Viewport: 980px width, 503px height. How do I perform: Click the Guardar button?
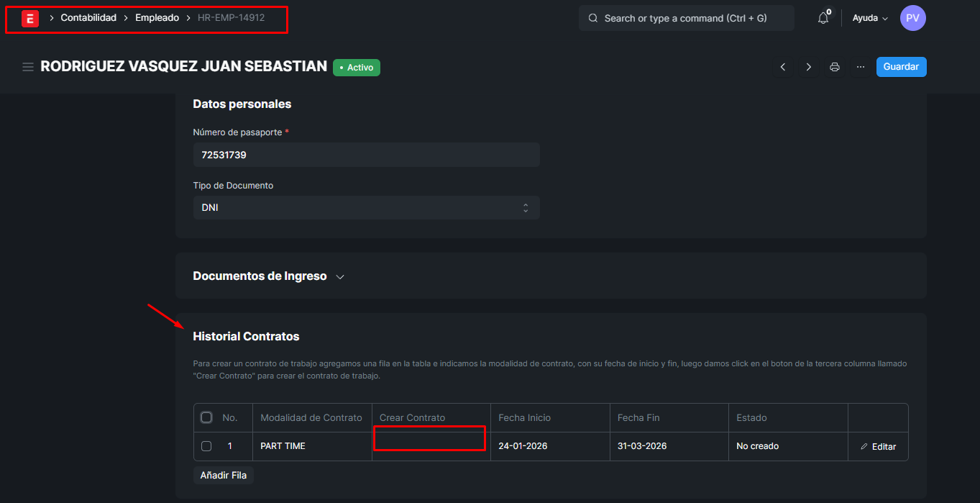click(x=901, y=67)
